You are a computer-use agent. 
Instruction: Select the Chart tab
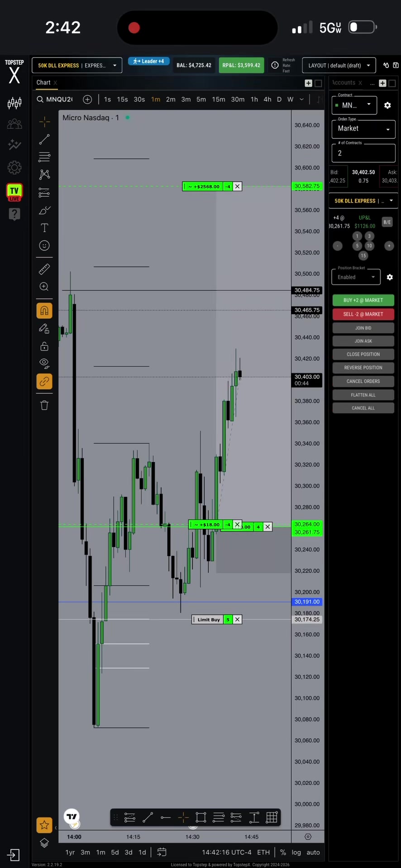43,83
